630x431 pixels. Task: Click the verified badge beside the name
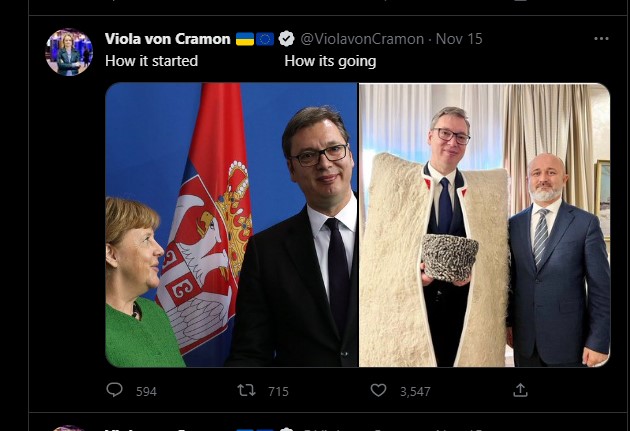[x=286, y=39]
